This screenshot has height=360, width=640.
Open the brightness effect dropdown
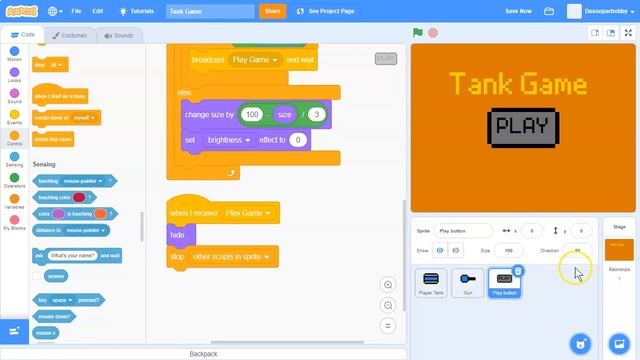(x=229, y=140)
